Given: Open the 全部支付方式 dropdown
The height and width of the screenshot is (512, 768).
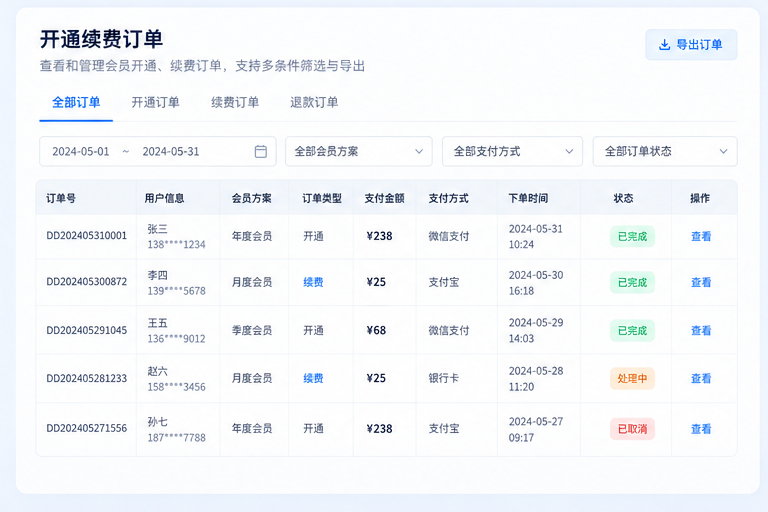Looking at the screenshot, I should pos(512,151).
